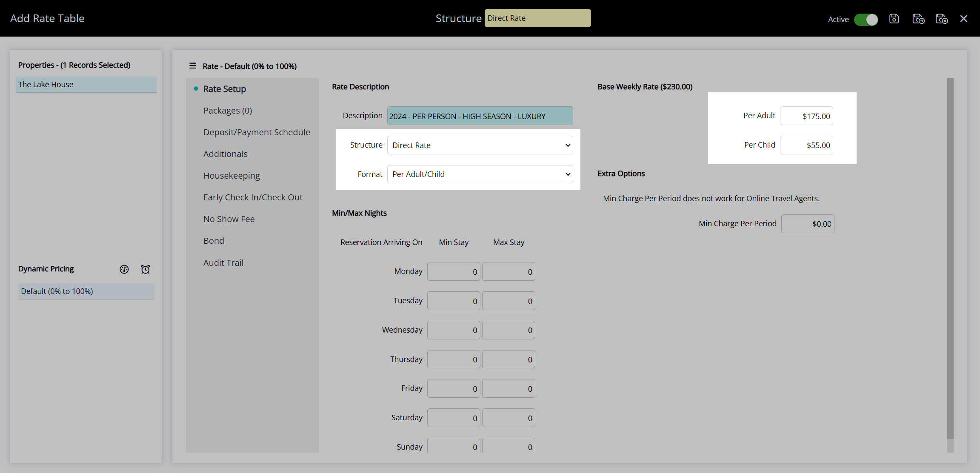980x473 pixels.
Task: Click the Per Child rate field
Action: [806, 145]
